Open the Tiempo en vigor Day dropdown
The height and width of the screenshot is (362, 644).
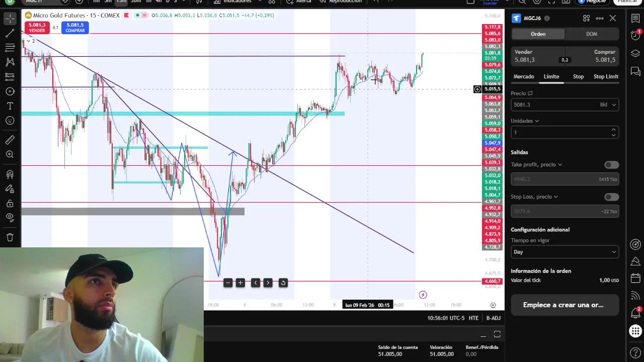point(565,252)
